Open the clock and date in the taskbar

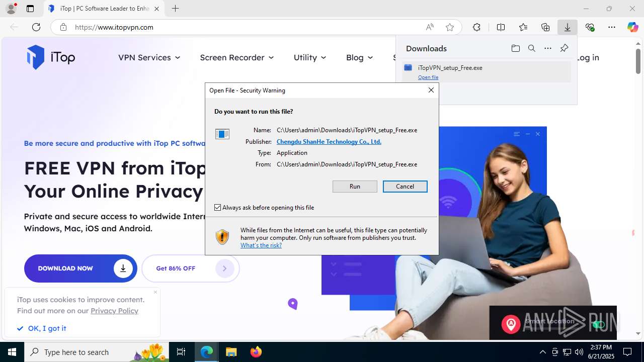click(x=601, y=352)
